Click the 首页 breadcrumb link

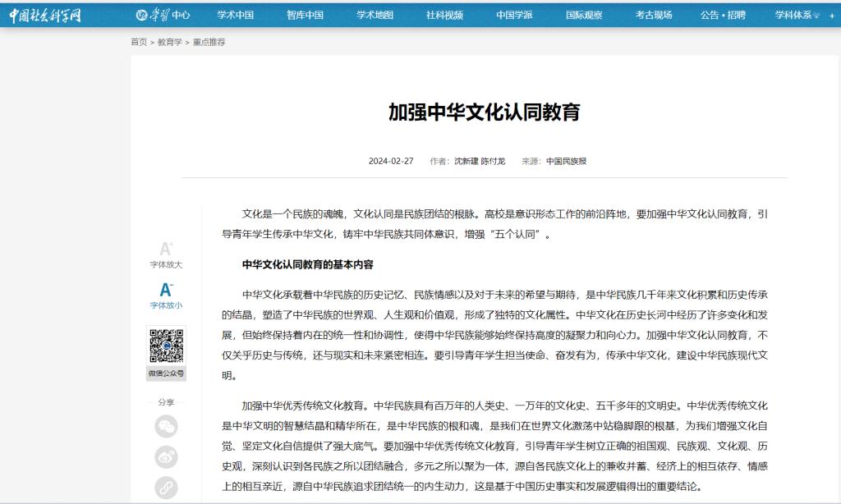tap(139, 42)
